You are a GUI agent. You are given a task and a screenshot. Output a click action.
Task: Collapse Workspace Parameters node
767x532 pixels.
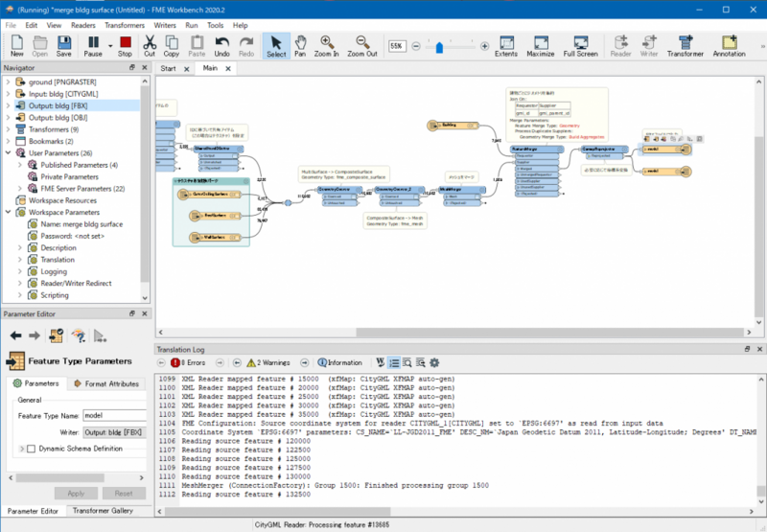tap(8, 212)
